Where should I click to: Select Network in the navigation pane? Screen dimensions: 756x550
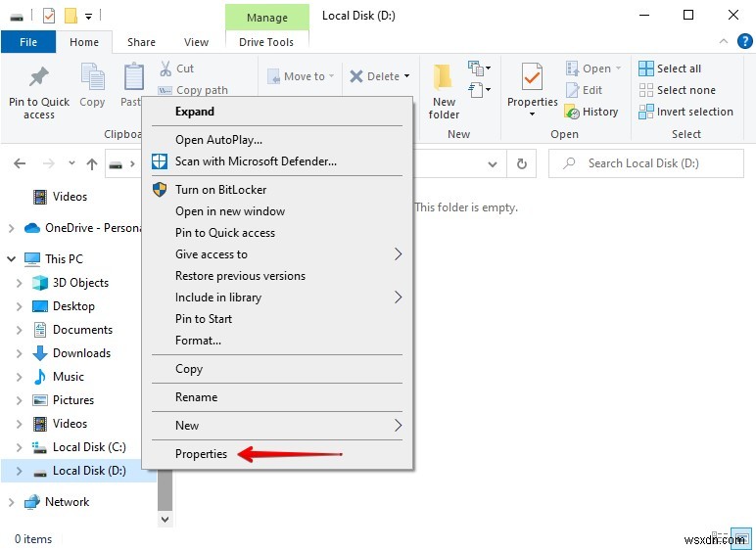pyautogui.click(x=67, y=502)
